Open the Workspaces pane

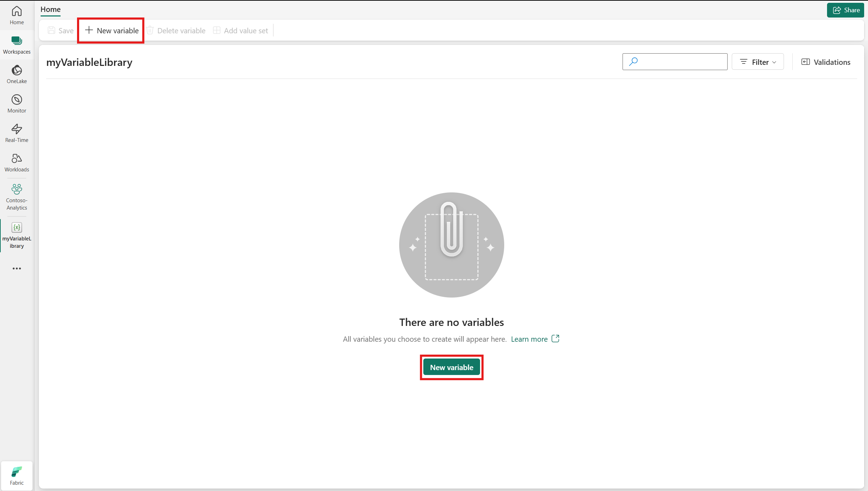tap(16, 45)
